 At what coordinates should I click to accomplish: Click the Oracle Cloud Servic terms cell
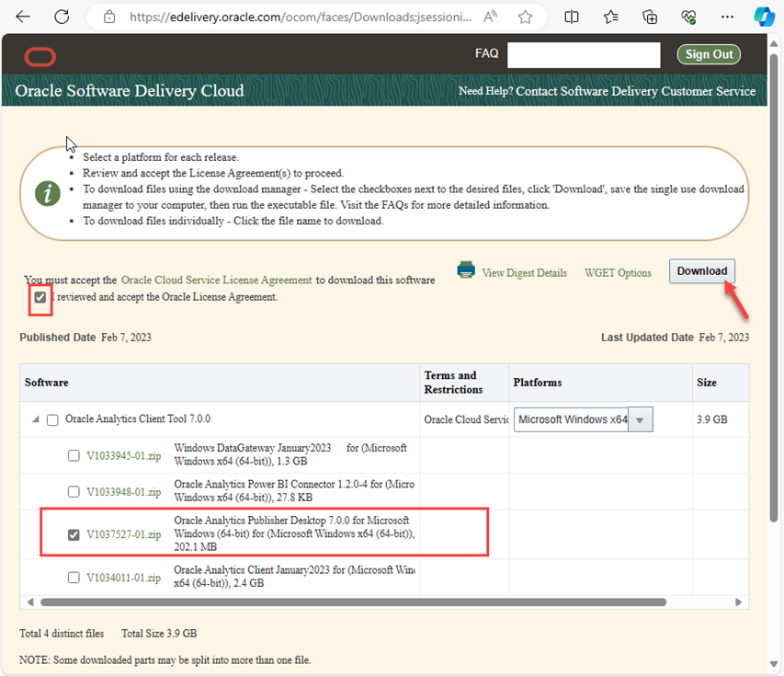point(466,419)
